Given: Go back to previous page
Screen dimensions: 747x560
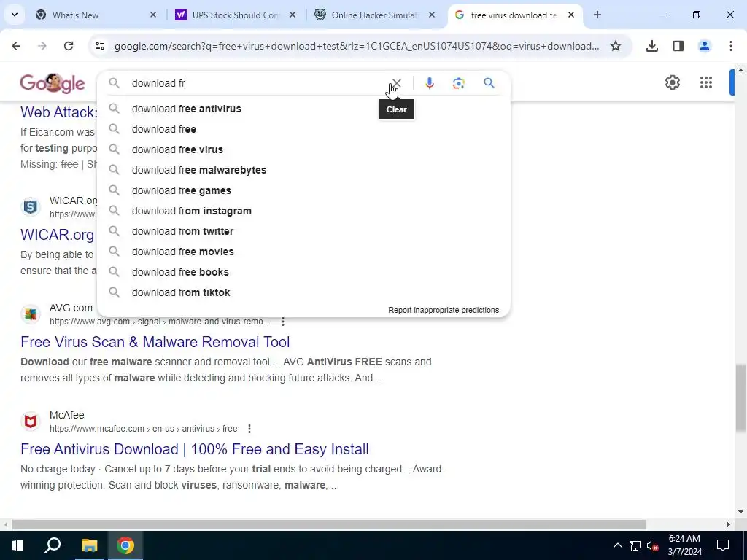Looking at the screenshot, I should coord(16,46).
